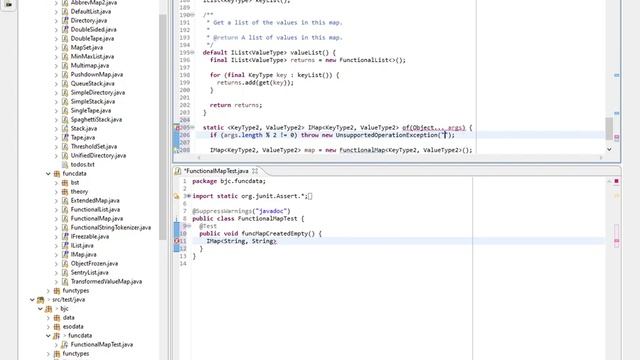Select MapSet.java file

87,47
